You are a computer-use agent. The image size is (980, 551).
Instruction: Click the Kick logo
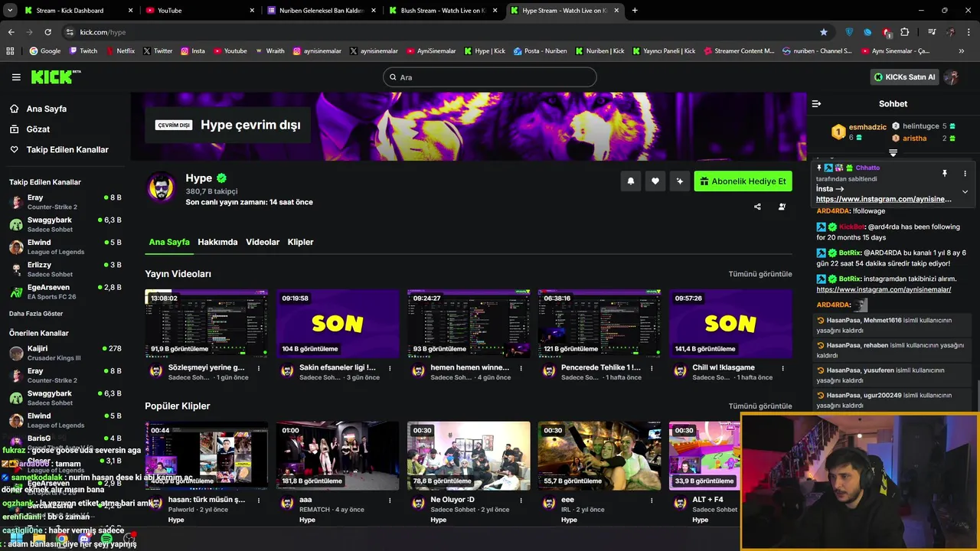pos(55,77)
